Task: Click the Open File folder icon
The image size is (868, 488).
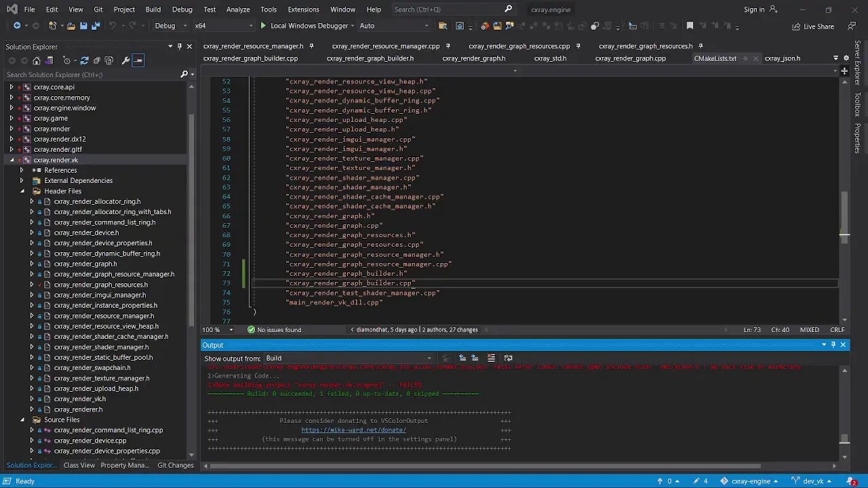Action: (71, 26)
